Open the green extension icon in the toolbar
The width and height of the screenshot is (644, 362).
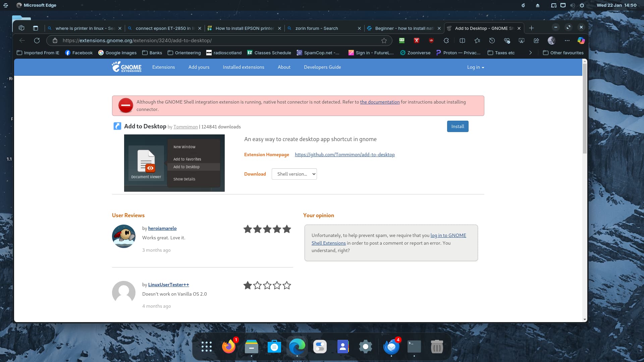click(401, 41)
